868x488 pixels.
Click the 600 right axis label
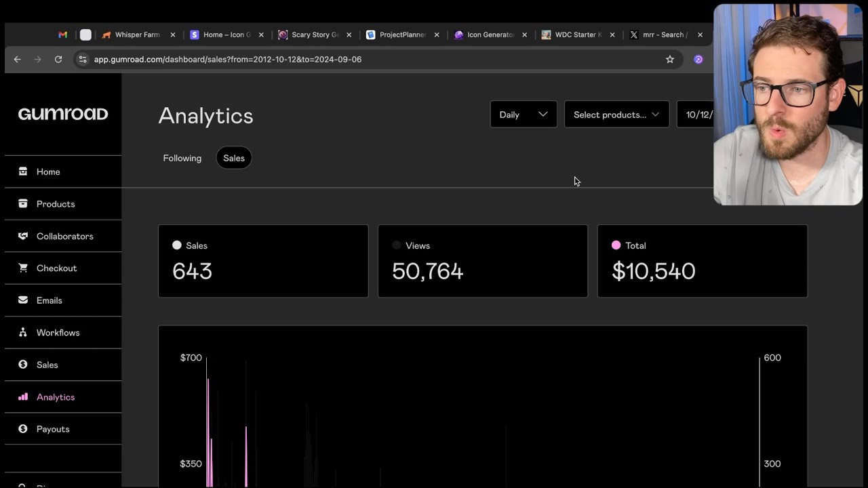[x=772, y=357]
